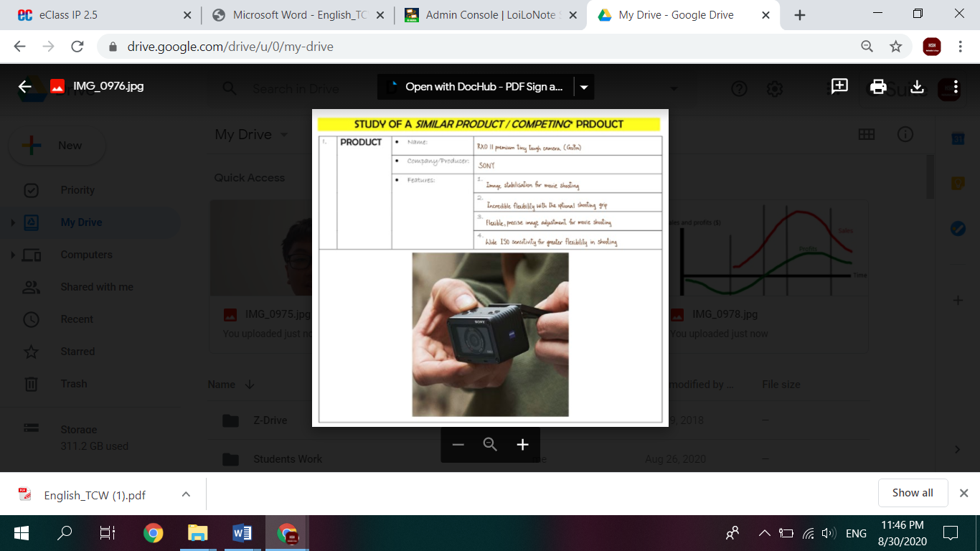Zoom out the preview with minus button
980x551 pixels.
(458, 445)
